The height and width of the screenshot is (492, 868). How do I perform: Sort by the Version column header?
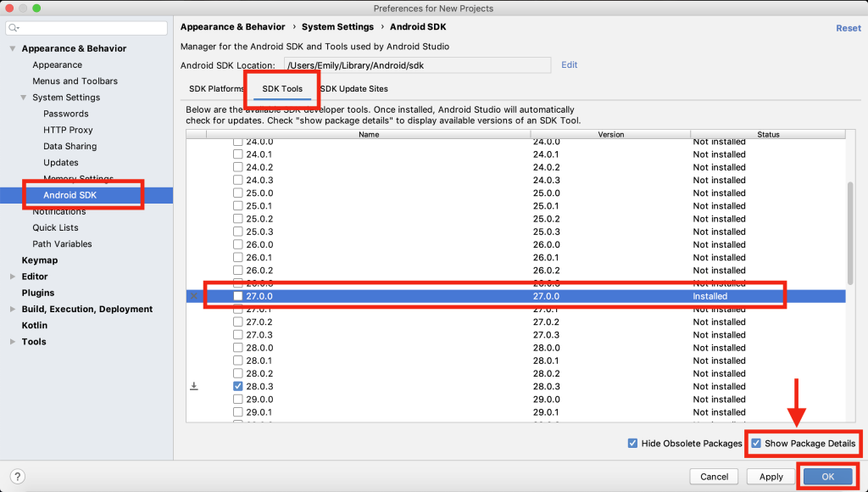[x=610, y=134]
